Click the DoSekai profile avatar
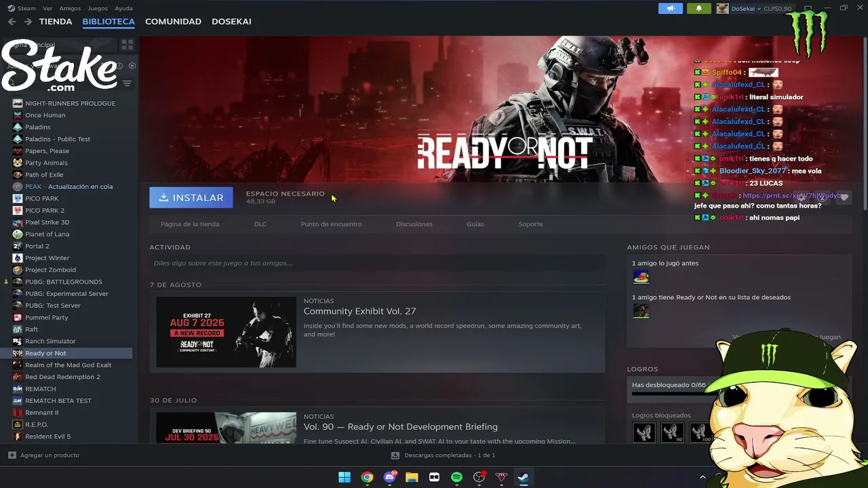Viewport: 868px width, 488px height. [x=722, y=8]
